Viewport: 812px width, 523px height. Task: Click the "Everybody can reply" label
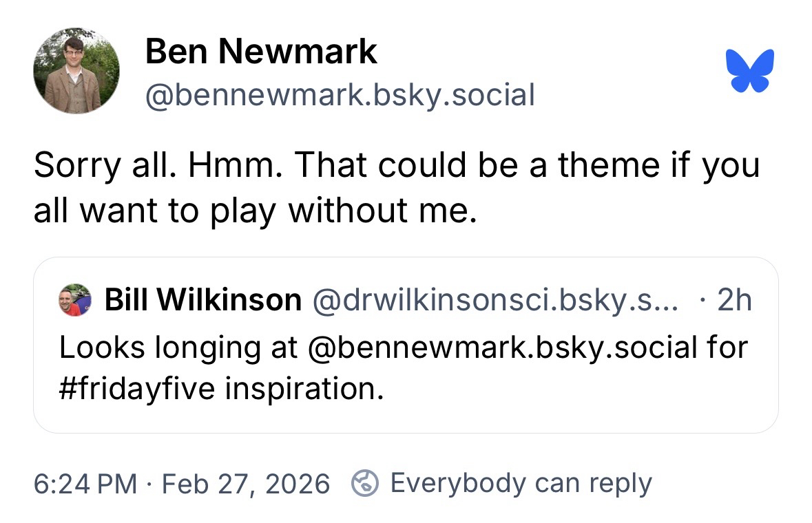[521, 484]
